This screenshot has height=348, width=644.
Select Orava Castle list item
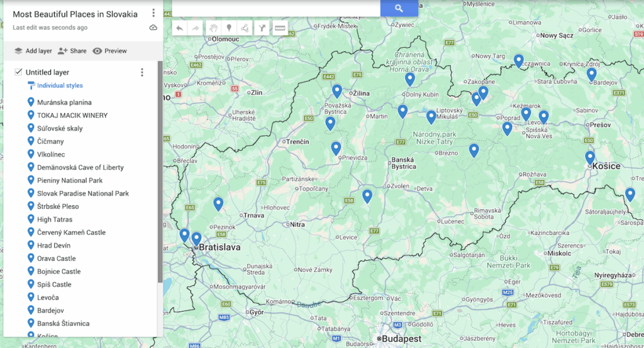point(56,259)
